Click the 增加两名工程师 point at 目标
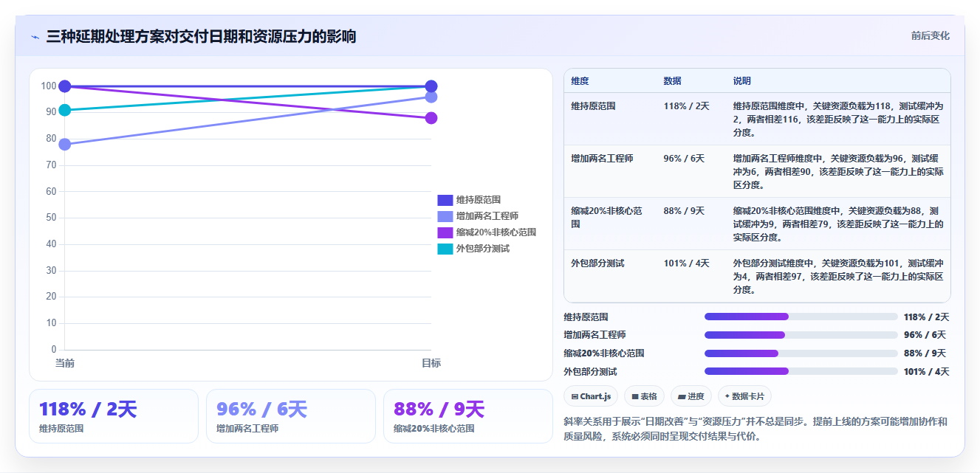 point(431,97)
